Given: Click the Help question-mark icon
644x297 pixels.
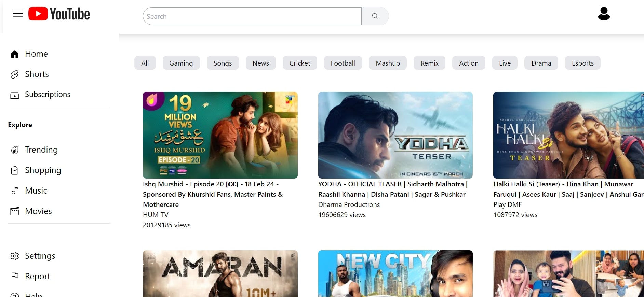Looking at the screenshot, I should (x=15, y=295).
